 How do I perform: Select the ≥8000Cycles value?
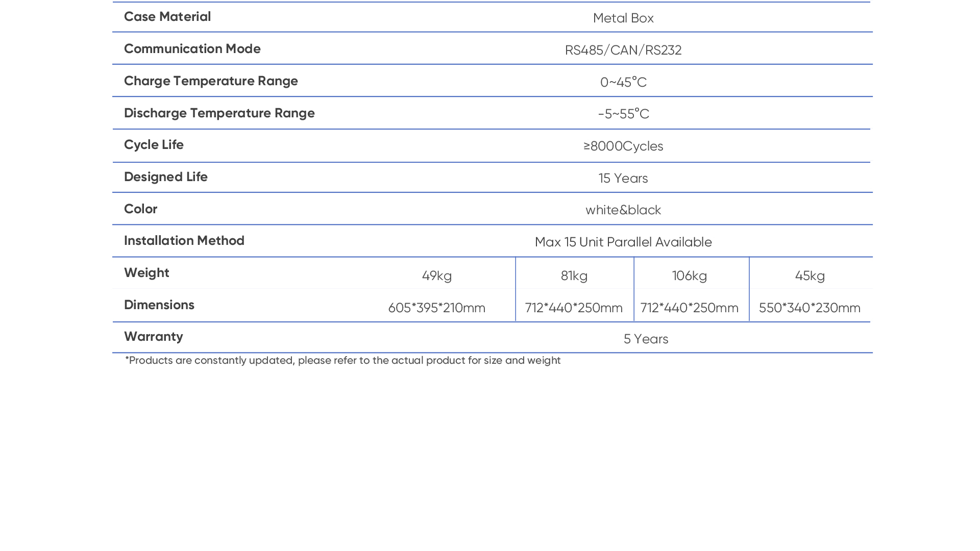(623, 146)
